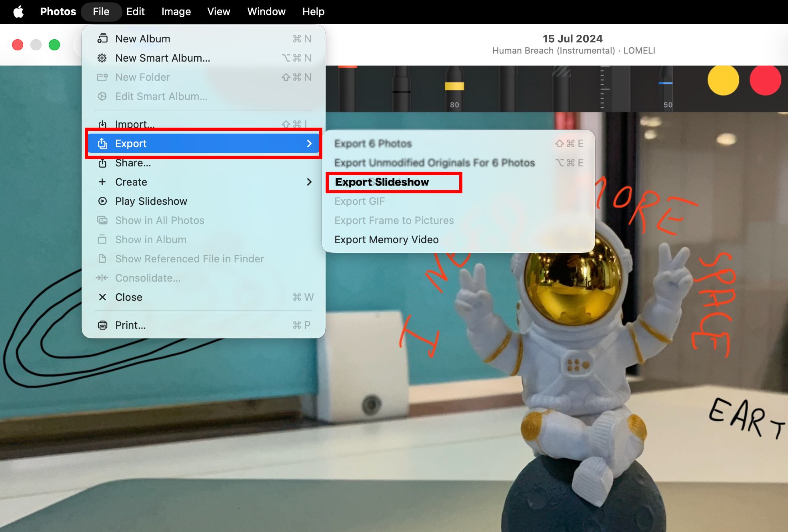Screen dimensions: 788x532
Task: Open the Create submenu
Action: (x=204, y=182)
